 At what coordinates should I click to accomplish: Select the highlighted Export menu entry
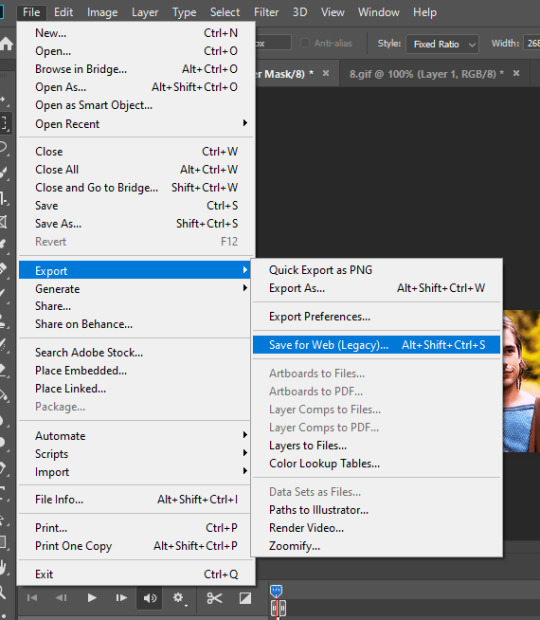[136, 270]
